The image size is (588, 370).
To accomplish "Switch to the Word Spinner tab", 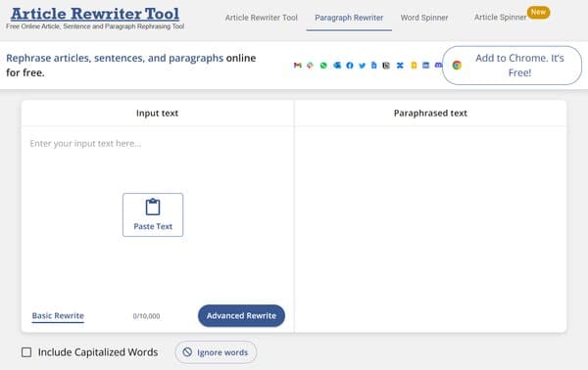I will (424, 18).
